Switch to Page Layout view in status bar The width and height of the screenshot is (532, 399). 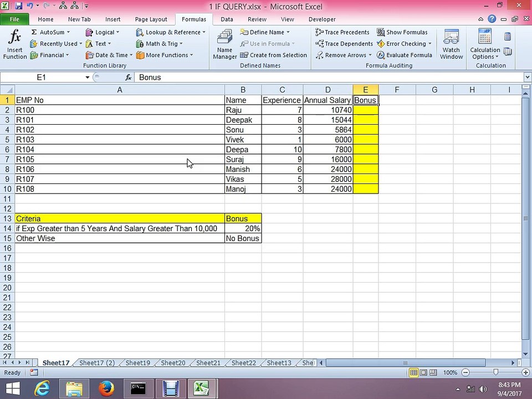[x=423, y=372]
